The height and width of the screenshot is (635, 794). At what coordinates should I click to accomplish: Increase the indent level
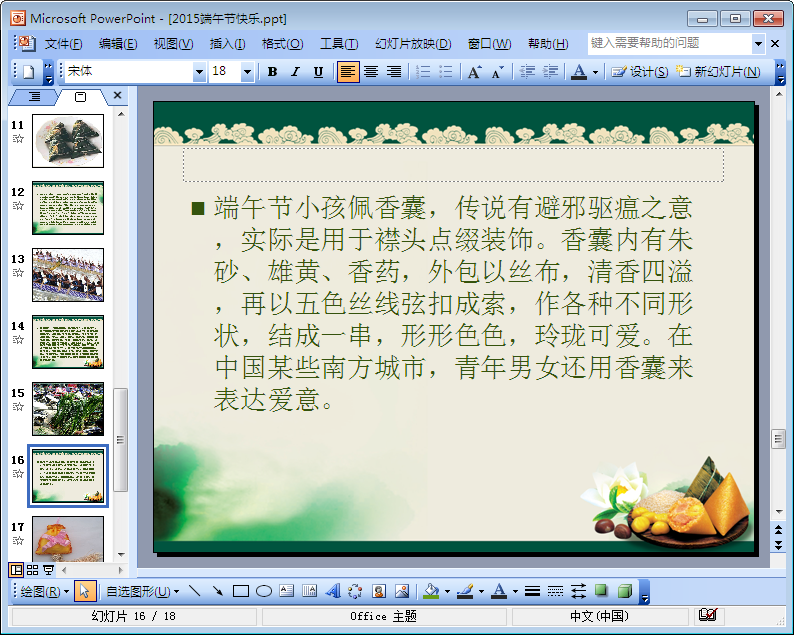[x=550, y=72]
